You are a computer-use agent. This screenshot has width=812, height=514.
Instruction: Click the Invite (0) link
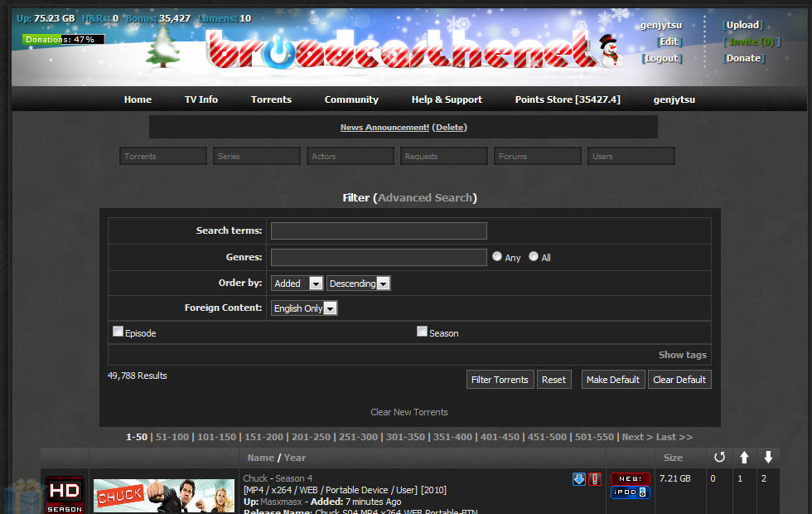tap(752, 41)
